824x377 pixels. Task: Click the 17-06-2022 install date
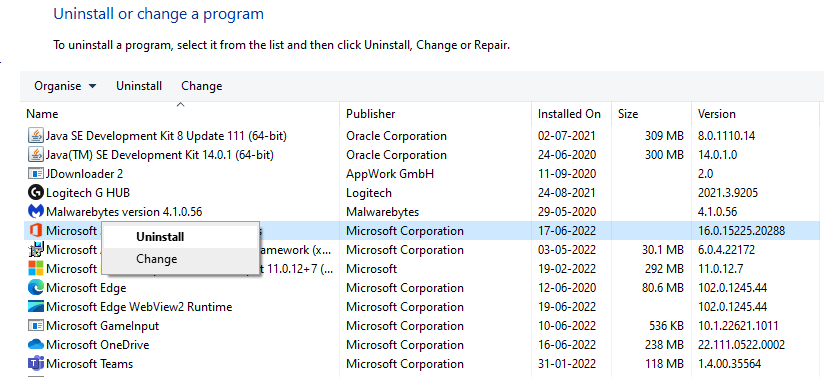tap(567, 230)
